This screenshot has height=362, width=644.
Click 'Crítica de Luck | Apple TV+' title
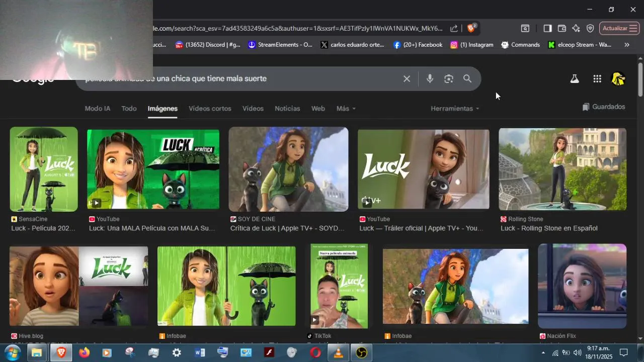tap(287, 228)
